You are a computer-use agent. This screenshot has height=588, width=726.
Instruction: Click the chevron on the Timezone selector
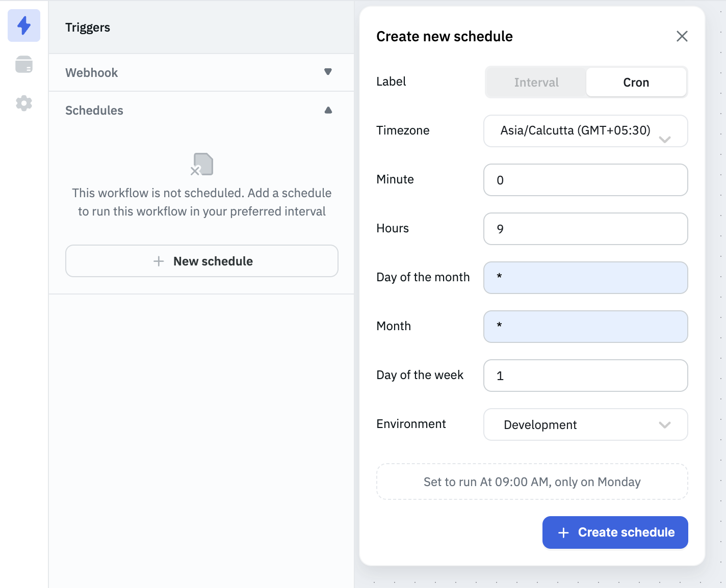665,138
